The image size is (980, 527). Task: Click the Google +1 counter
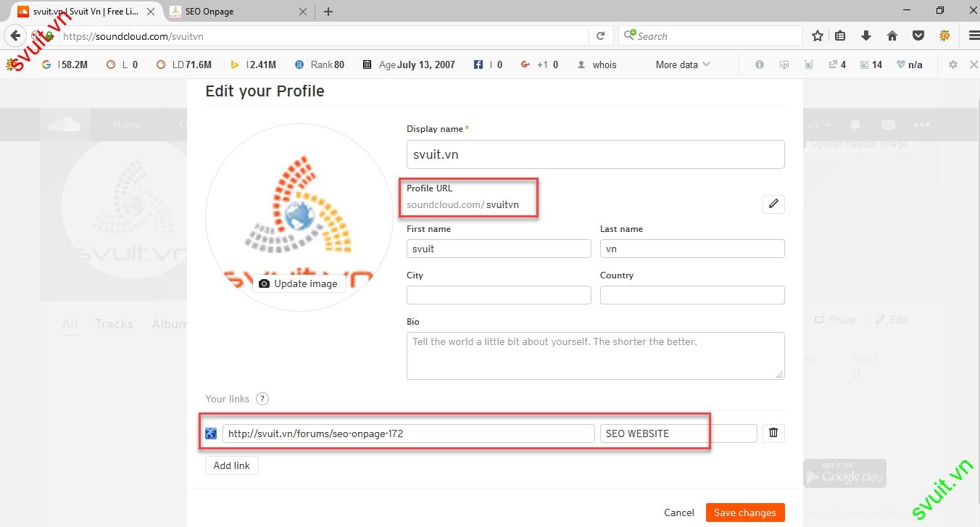point(539,65)
